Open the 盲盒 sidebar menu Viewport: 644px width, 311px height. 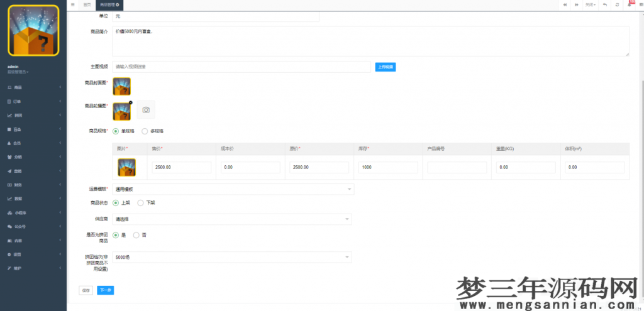coord(33,129)
